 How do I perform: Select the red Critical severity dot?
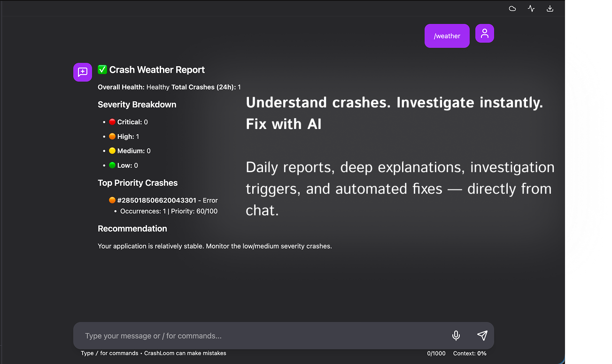(112, 121)
